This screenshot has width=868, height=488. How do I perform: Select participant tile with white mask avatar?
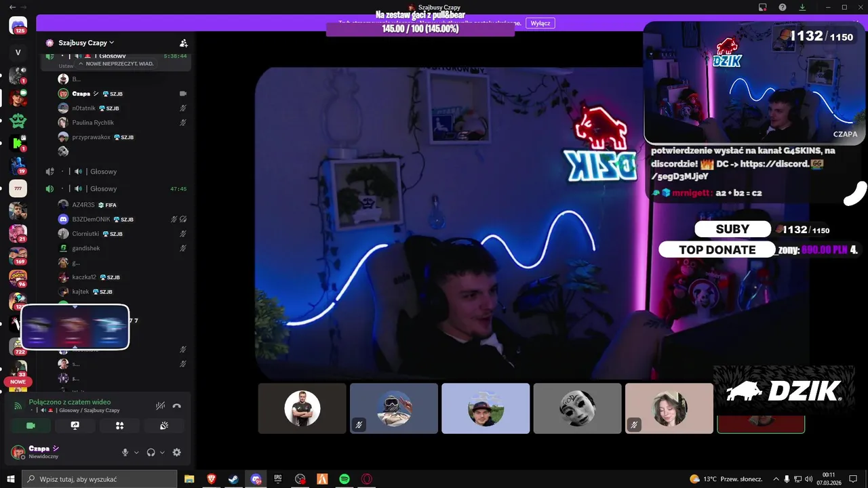pos(578,409)
